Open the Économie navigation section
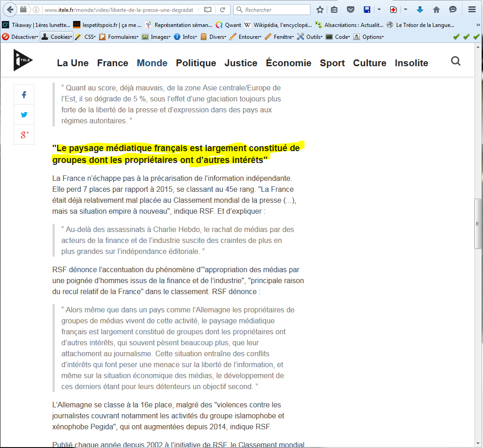 pyautogui.click(x=289, y=63)
